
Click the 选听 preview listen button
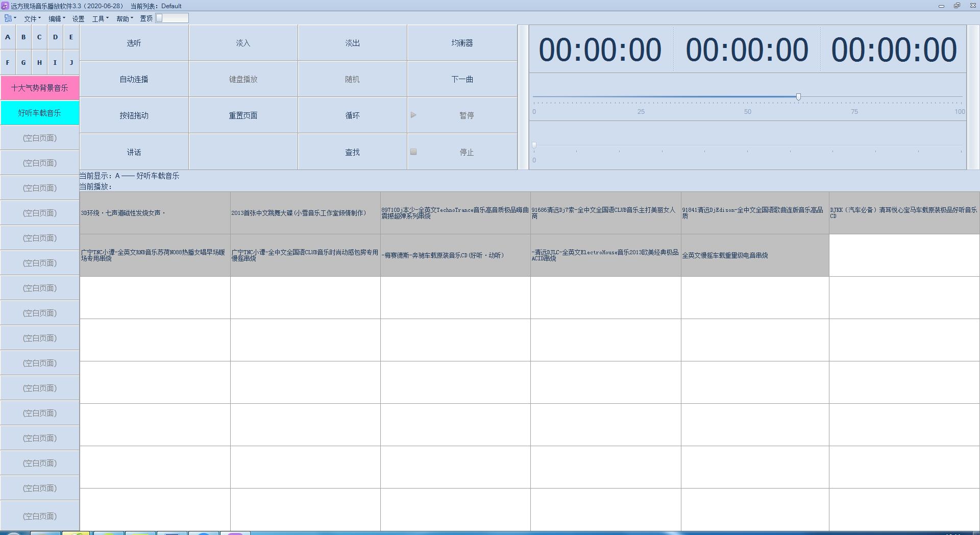click(x=134, y=43)
